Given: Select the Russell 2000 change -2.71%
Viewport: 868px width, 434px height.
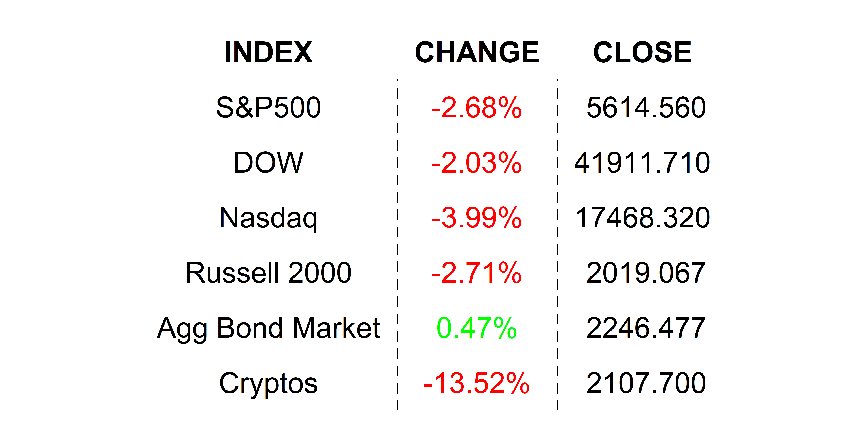Looking at the screenshot, I should point(477,273).
